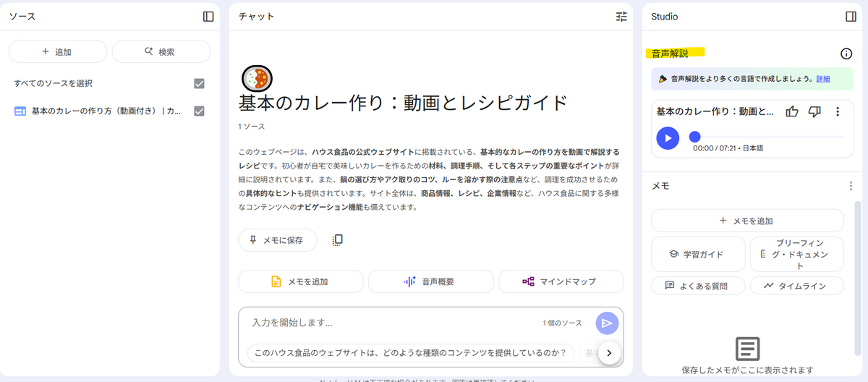Generate a ブリーフィング・ドキュメント

[x=796, y=254]
